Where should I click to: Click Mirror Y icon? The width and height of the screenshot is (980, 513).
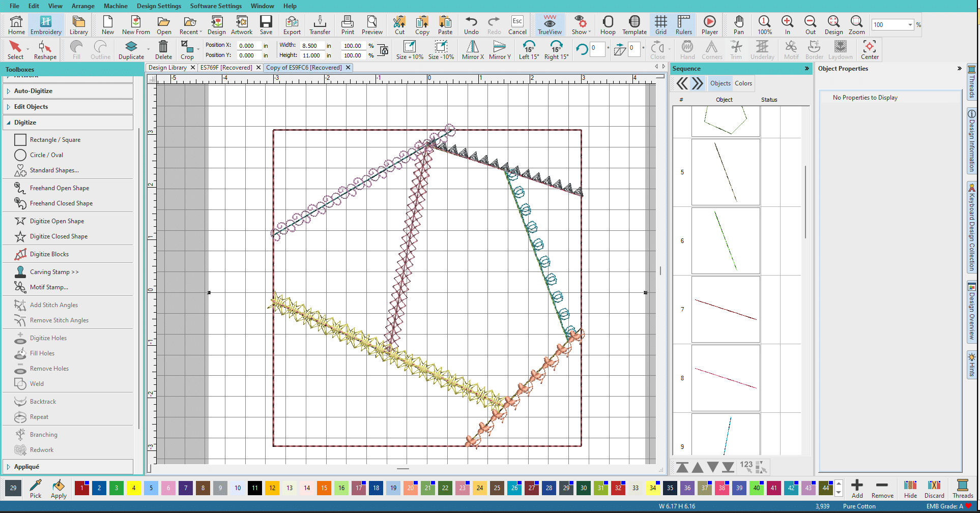pos(500,50)
